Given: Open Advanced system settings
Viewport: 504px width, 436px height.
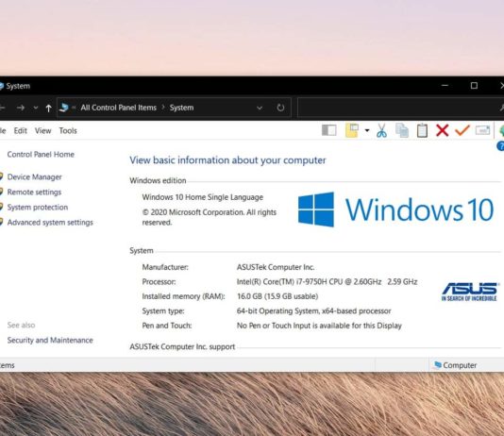Looking at the screenshot, I should point(50,223).
